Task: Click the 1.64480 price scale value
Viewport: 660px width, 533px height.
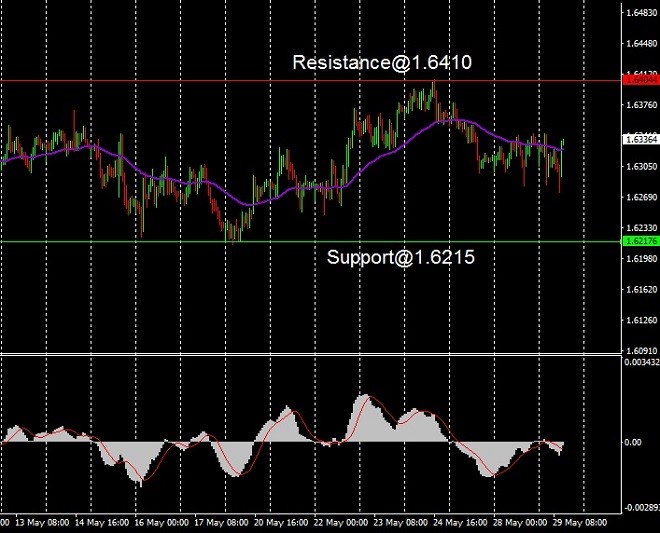Action: click(x=642, y=43)
